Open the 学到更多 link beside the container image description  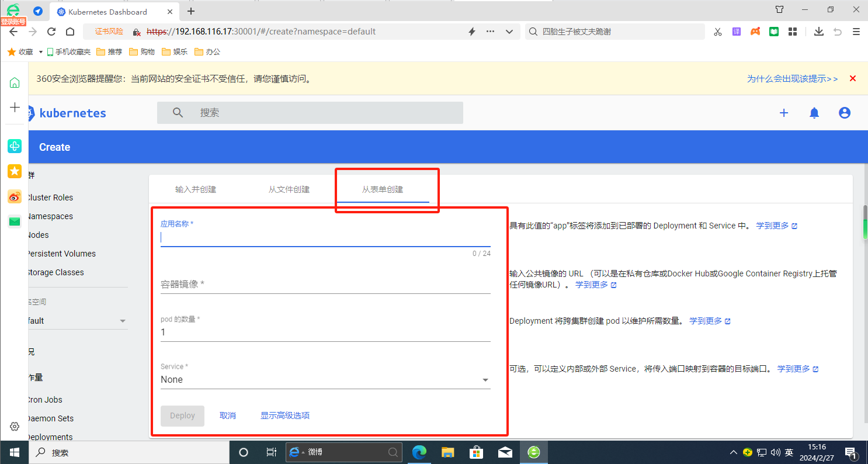click(x=596, y=285)
